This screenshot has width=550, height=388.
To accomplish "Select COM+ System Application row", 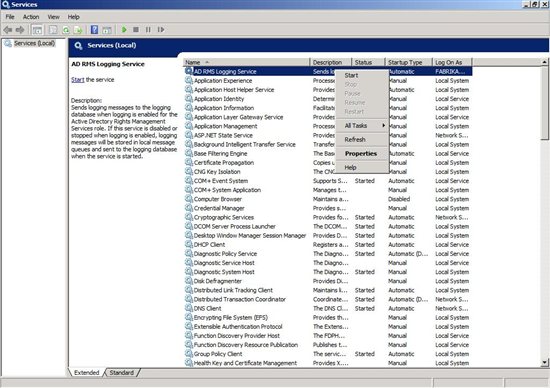I will (x=328, y=190).
